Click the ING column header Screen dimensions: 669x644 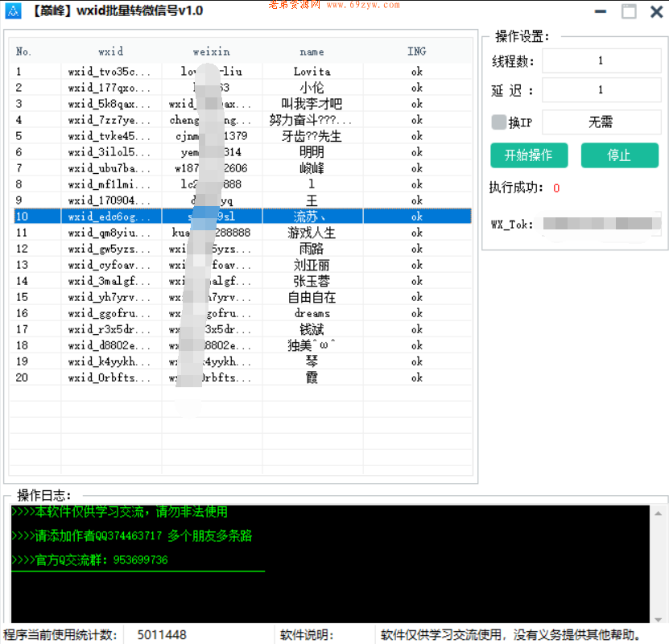click(416, 51)
